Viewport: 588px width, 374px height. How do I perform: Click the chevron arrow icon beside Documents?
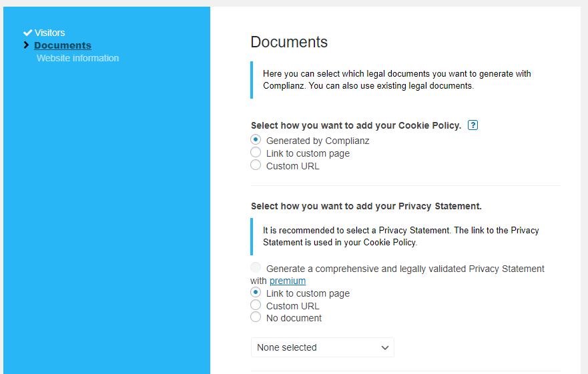pyautogui.click(x=26, y=45)
